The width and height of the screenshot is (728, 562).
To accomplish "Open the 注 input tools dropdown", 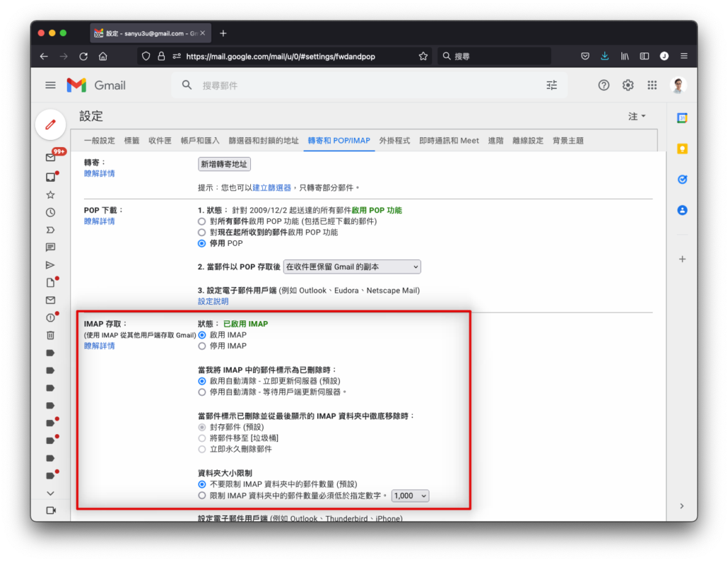I will (637, 116).
